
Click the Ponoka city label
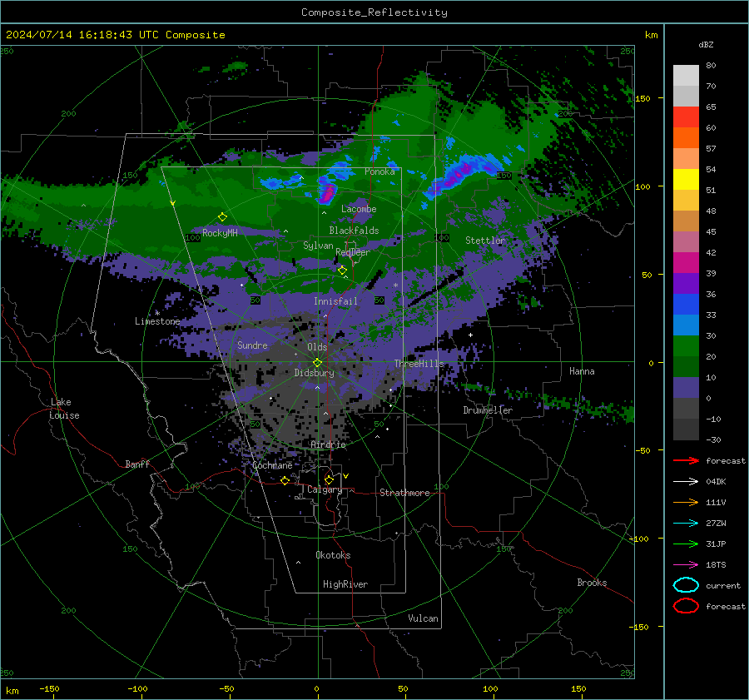(x=379, y=171)
